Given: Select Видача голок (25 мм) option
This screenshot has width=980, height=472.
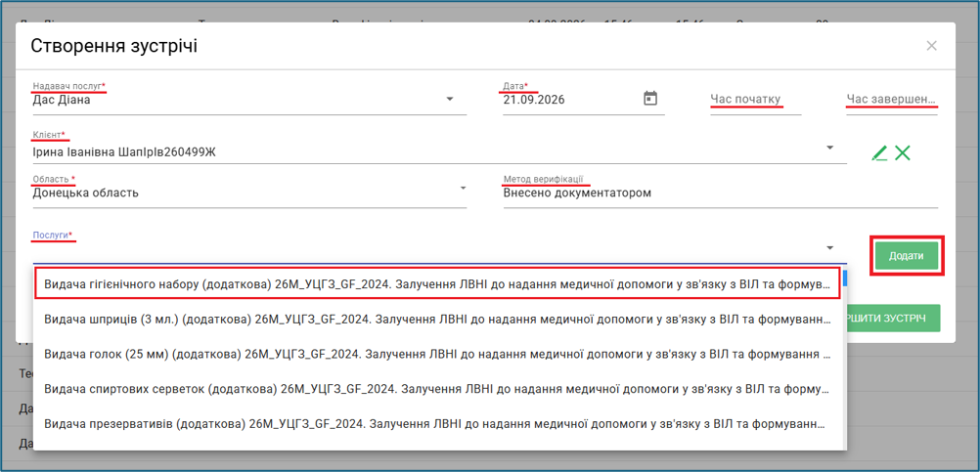Looking at the screenshot, I should pos(437,354).
